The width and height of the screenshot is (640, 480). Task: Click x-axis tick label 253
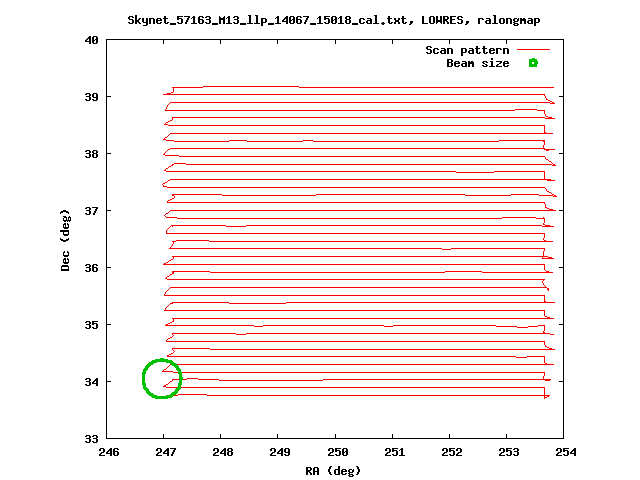point(509,452)
